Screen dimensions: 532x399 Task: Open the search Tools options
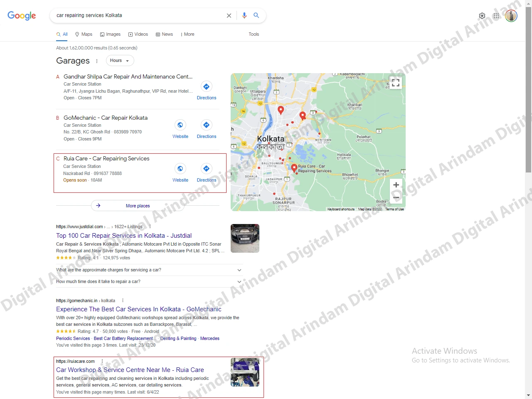tap(254, 34)
